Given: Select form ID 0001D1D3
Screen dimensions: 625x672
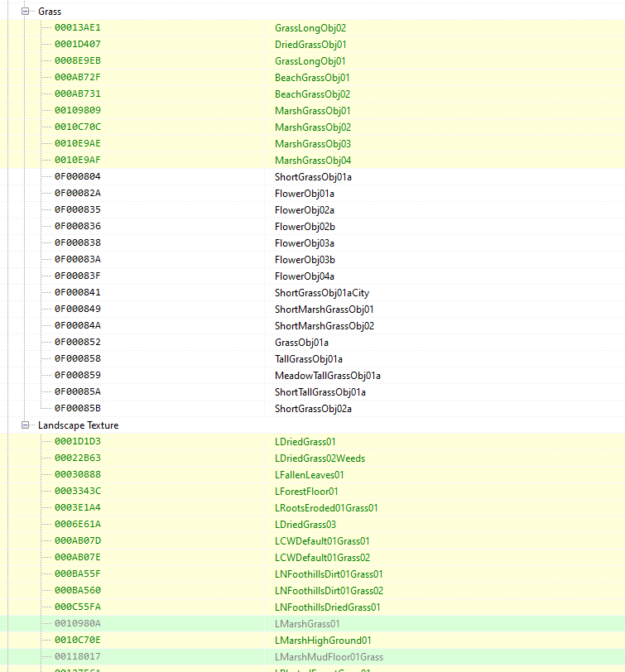Looking at the screenshot, I should [x=78, y=441].
